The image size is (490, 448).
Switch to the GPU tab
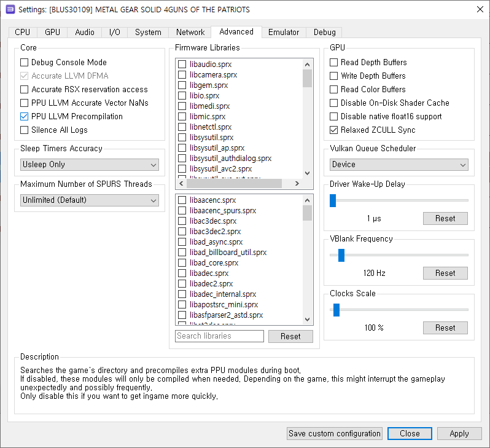pos(52,32)
